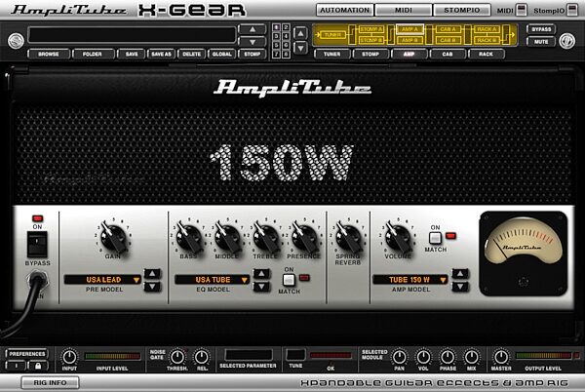585x392 pixels.
Task: Switch to the STOMP module tab
Action: pos(370,54)
